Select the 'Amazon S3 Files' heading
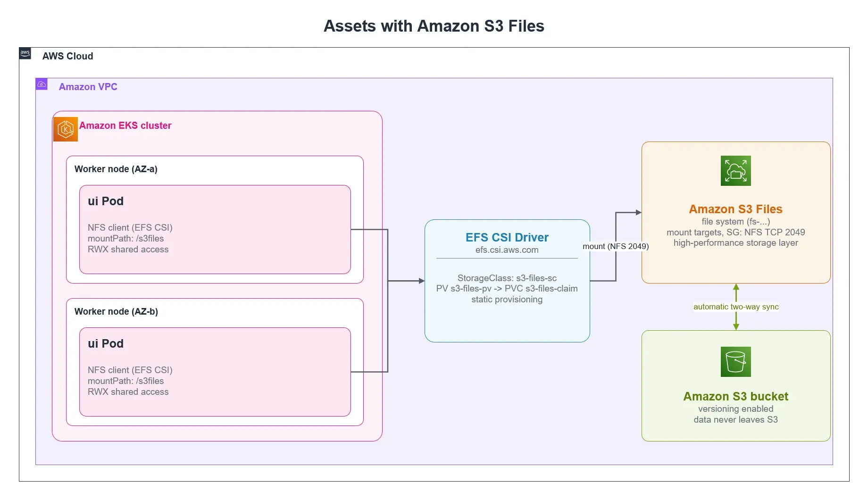 [736, 209]
